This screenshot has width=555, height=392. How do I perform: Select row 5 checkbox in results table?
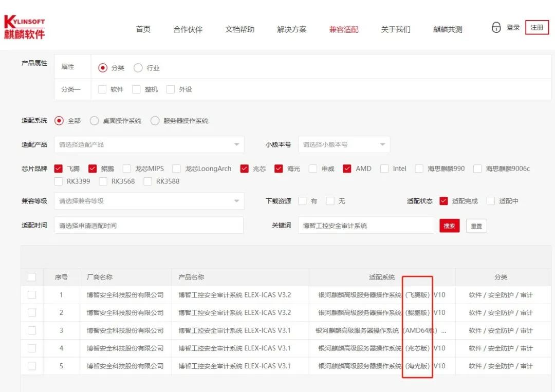click(32, 366)
